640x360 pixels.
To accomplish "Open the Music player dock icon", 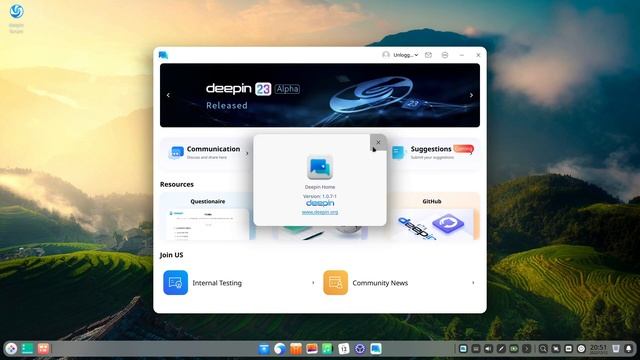I will 328,349.
